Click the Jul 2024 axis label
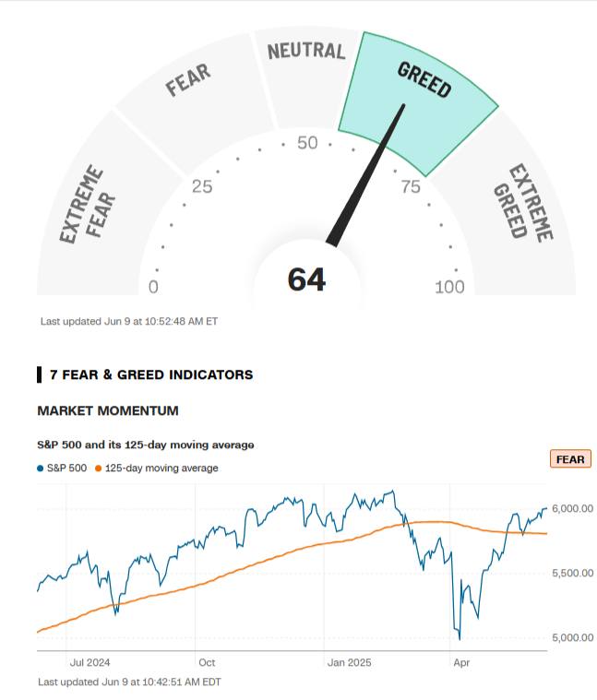This screenshot has width=597, height=700. tap(90, 662)
